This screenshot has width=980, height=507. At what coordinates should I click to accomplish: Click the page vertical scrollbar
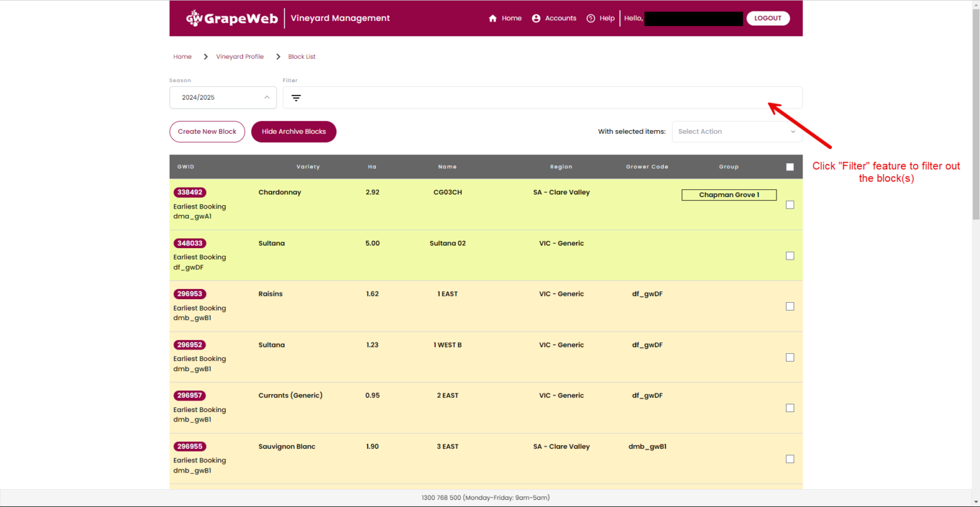tap(975, 114)
